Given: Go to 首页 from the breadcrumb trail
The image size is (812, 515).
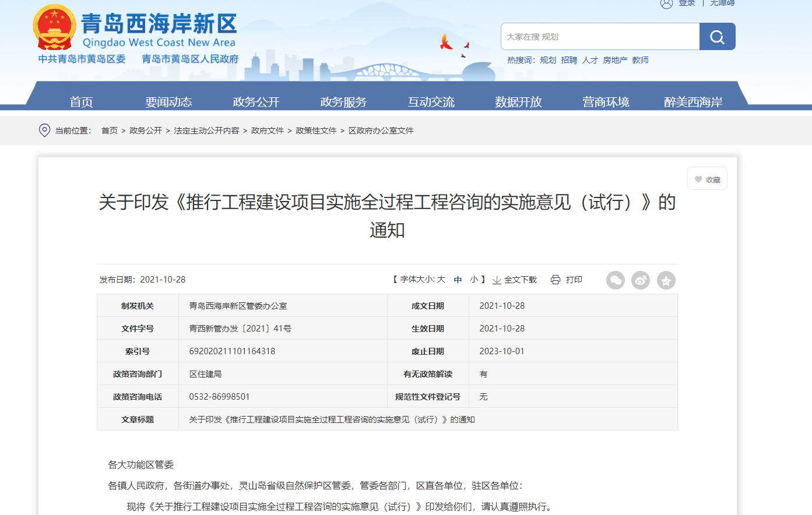Looking at the screenshot, I should [x=109, y=130].
